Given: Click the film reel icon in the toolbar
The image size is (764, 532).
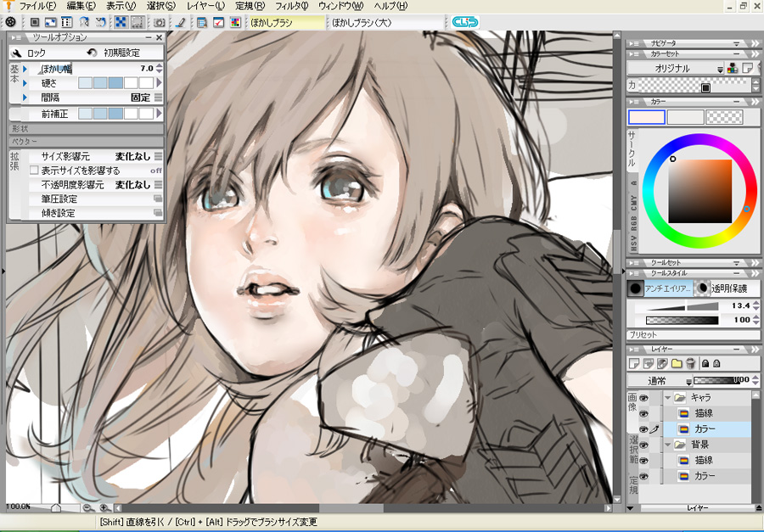Looking at the screenshot, I should point(10,22).
